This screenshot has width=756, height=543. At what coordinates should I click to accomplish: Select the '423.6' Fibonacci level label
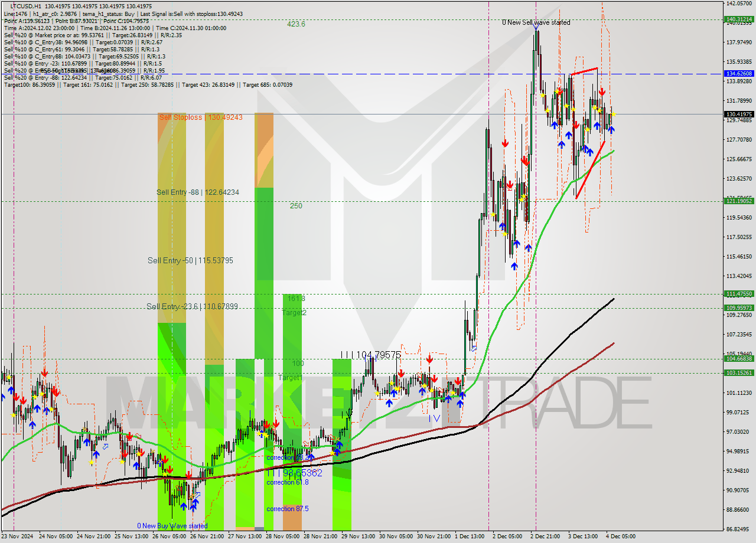click(296, 24)
